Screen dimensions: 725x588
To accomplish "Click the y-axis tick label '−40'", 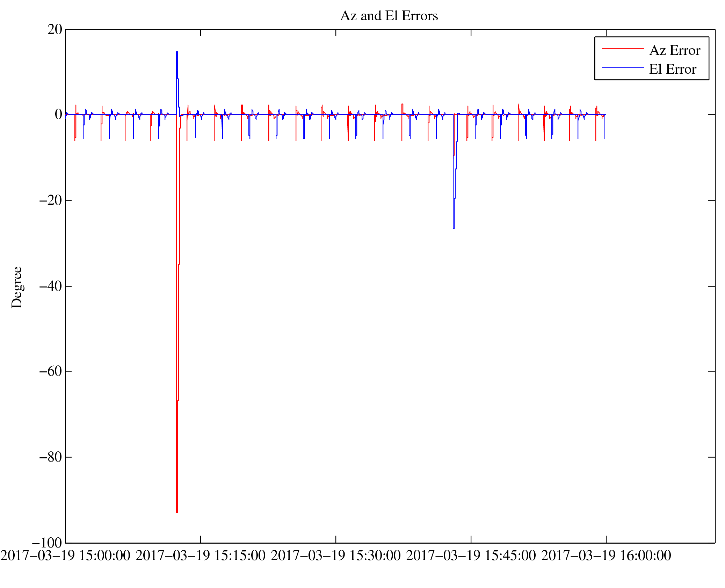I will 51,286.
